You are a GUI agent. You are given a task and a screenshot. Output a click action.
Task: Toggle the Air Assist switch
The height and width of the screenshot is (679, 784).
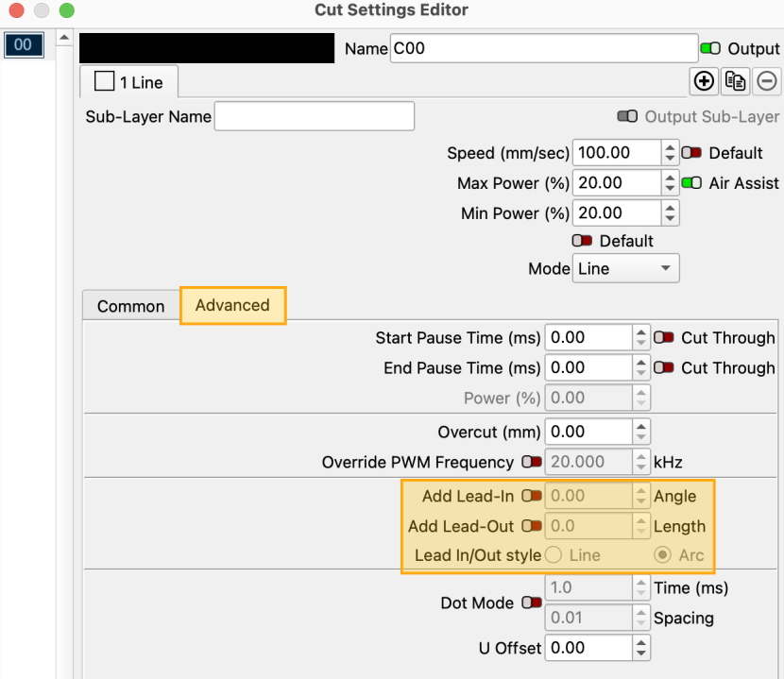(691, 183)
